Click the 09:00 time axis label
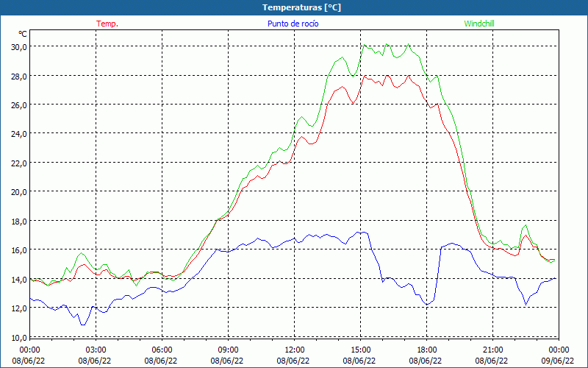The height and width of the screenshot is (368, 588). click(228, 350)
